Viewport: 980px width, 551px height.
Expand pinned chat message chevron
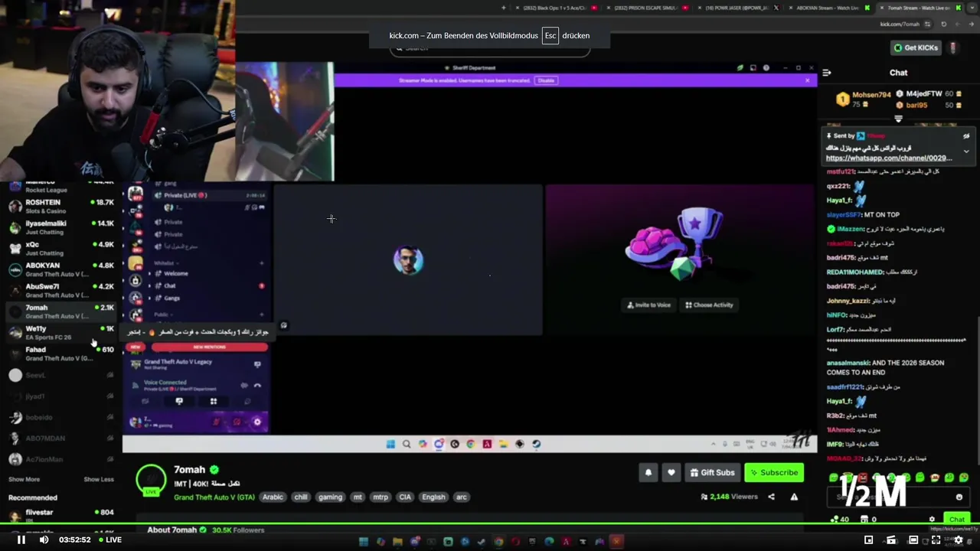(x=966, y=152)
